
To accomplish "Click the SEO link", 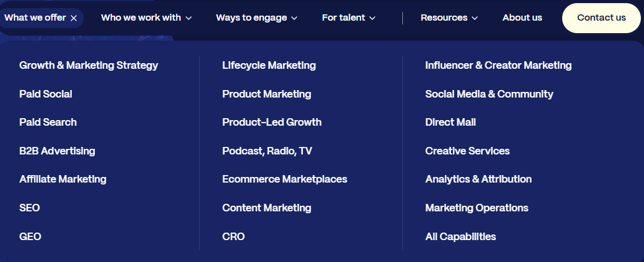I will (x=29, y=208).
